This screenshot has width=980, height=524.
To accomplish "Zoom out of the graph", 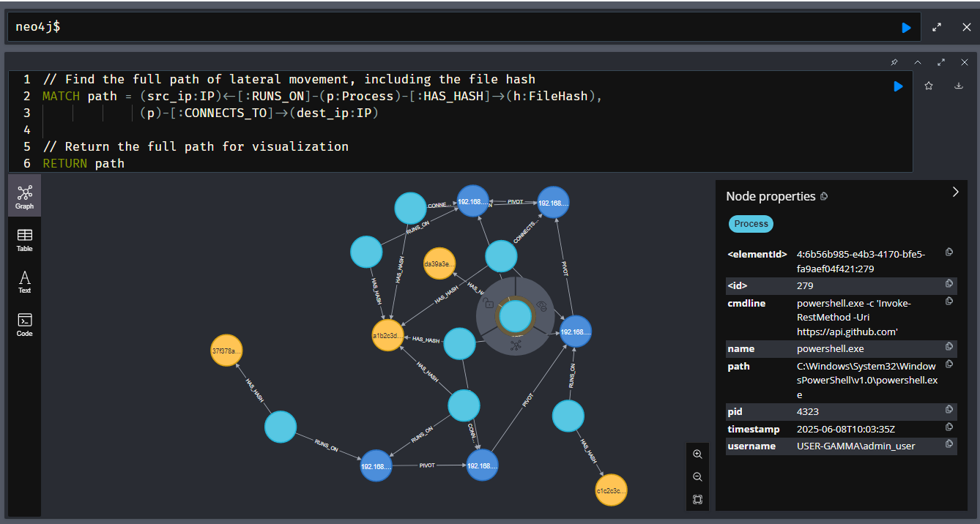I will tap(697, 476).
